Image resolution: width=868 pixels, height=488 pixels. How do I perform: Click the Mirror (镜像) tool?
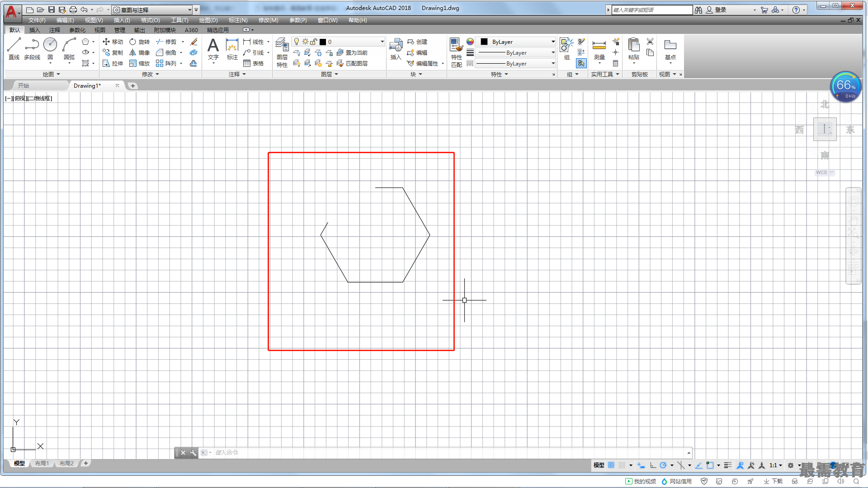tap(139, 52)
